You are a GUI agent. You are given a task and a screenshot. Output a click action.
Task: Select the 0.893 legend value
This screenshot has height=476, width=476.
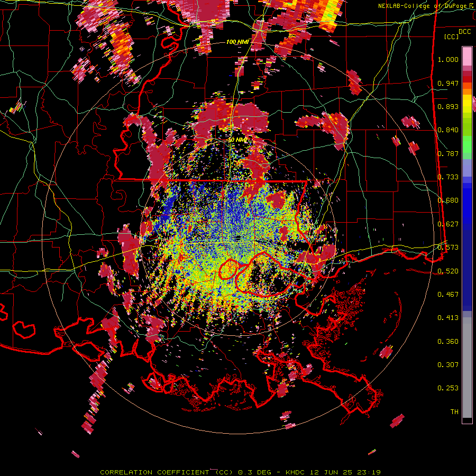point(448,106)
